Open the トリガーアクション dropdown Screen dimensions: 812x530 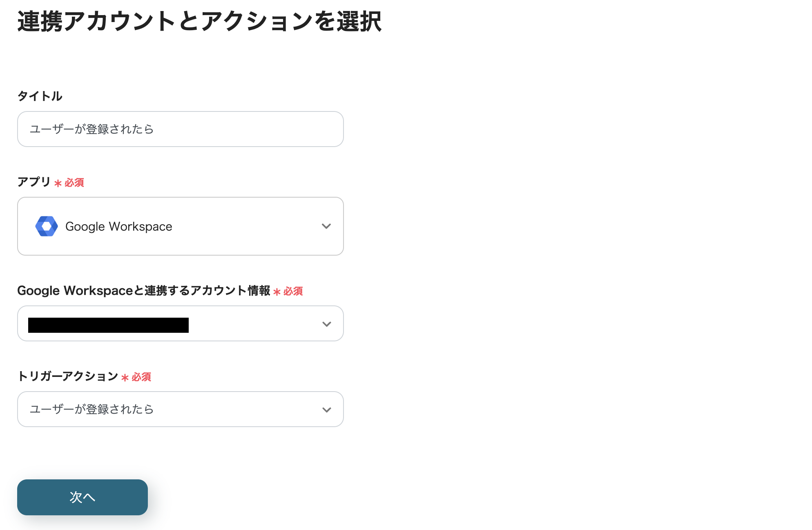click(180, 409)
